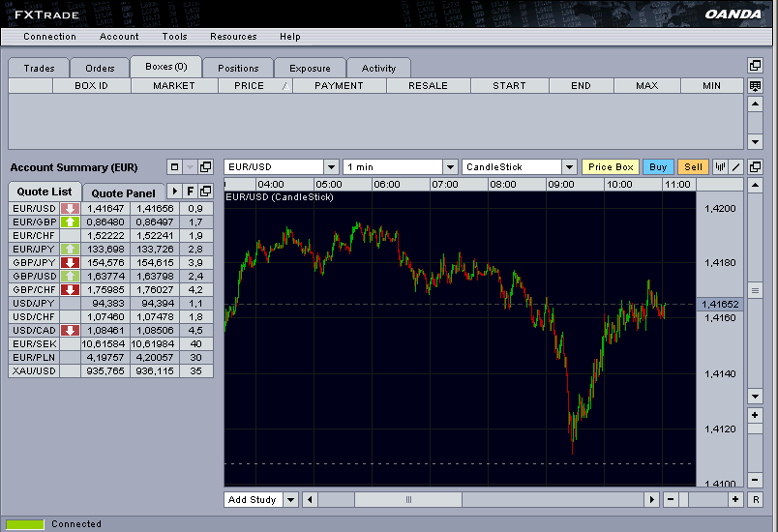Reset chart with the R button
The width and height of the screenshot is (778, 532).
point(756,499)
